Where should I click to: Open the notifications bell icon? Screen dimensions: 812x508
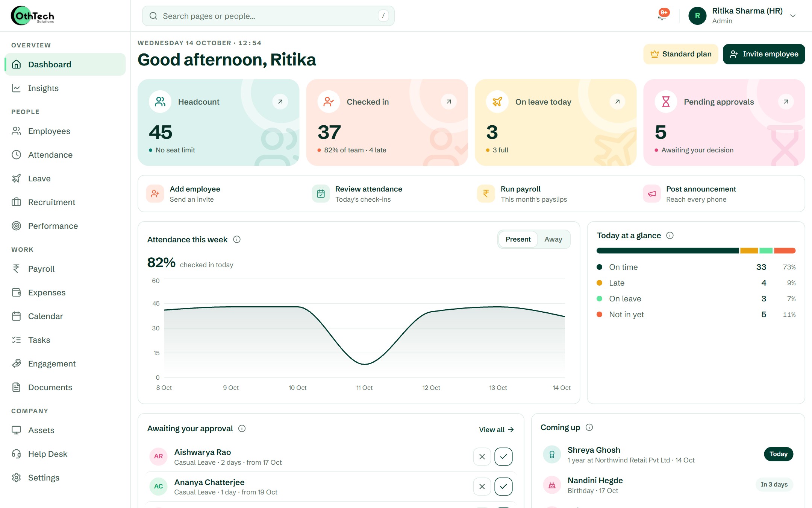(662, 15)
